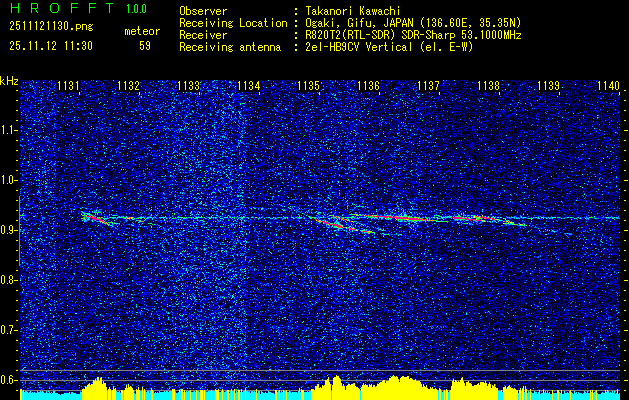Click time marker 1137
The image size is (629, 400).
pyautogui.click(x=428, y=86)
